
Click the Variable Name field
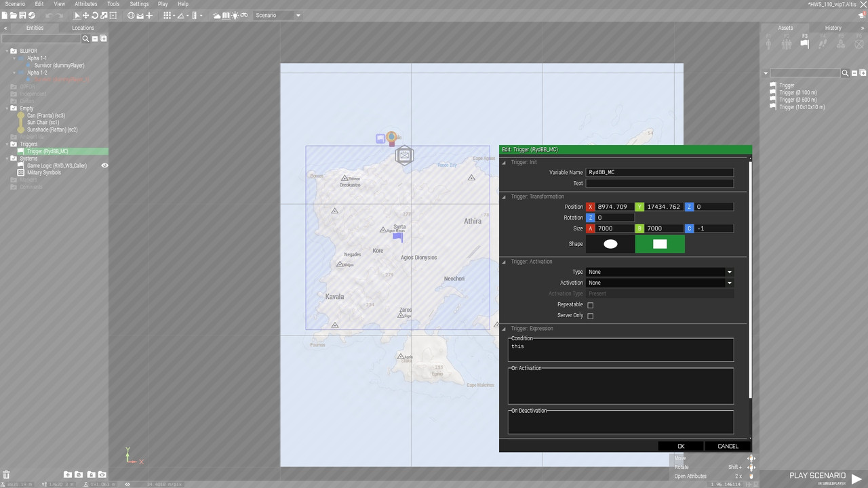pyautogui.click(x=660, y=173)
